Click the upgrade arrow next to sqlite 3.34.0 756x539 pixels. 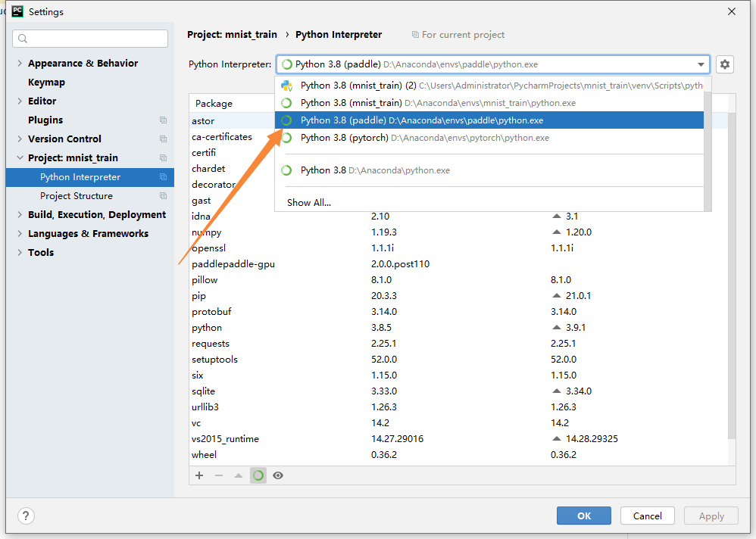pyautogui.click(x=556, y=391)
